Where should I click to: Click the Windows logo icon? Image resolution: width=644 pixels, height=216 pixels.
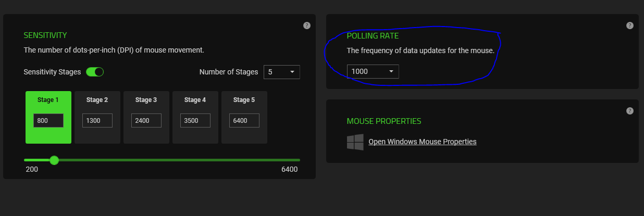tap(355, 142)
